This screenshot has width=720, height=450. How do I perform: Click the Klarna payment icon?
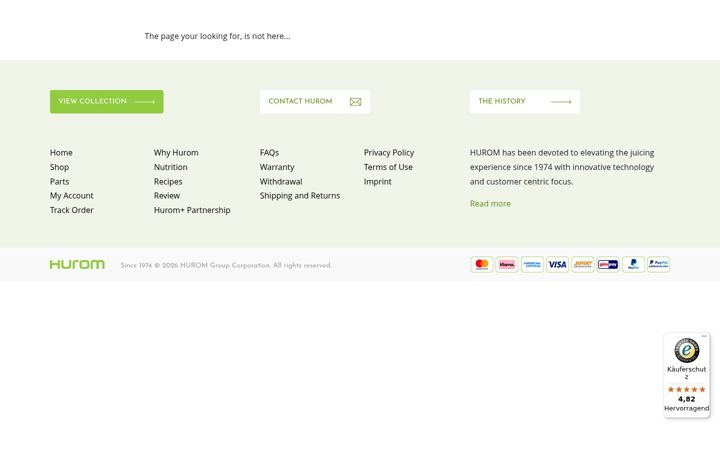[507, 264]
